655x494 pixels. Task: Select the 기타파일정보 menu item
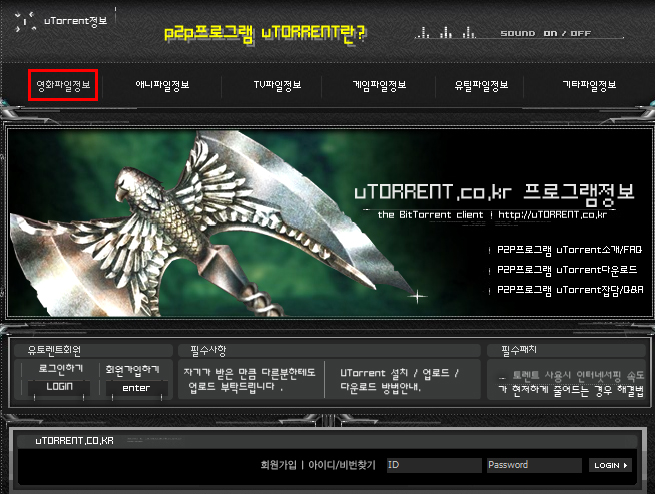click(x=589, y=85)
